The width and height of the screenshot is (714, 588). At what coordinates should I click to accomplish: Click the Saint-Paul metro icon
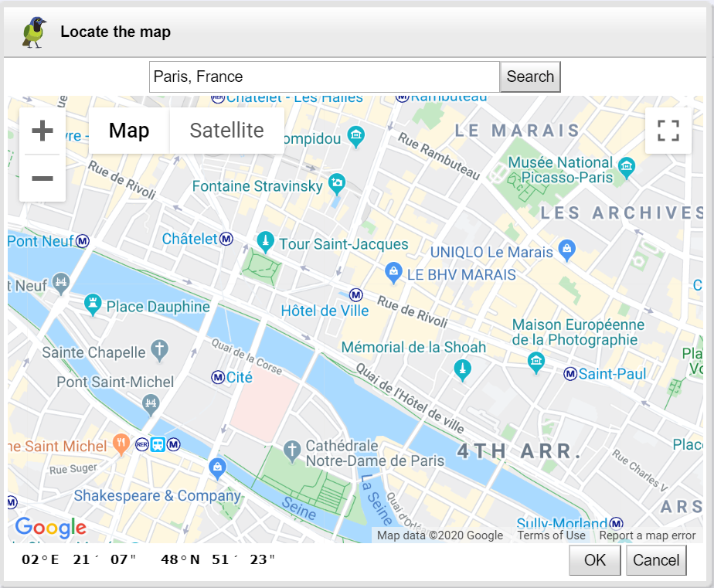tap(570, 374)
